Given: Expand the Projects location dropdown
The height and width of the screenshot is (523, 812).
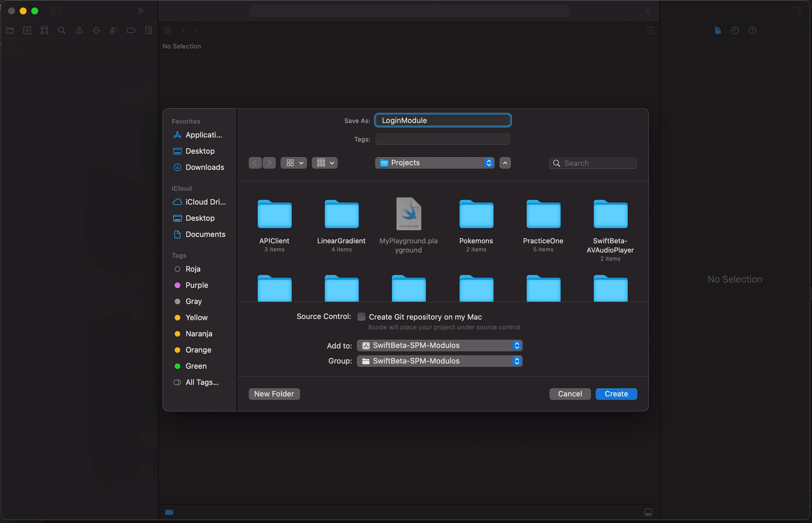Looking at the screenshot, I should point(488,163).
